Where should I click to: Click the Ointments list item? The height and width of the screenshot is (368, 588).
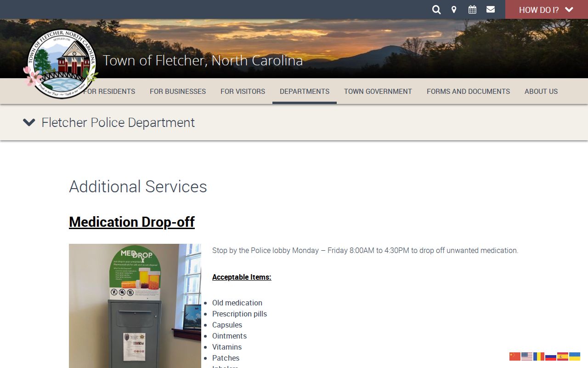coord(229,336)
